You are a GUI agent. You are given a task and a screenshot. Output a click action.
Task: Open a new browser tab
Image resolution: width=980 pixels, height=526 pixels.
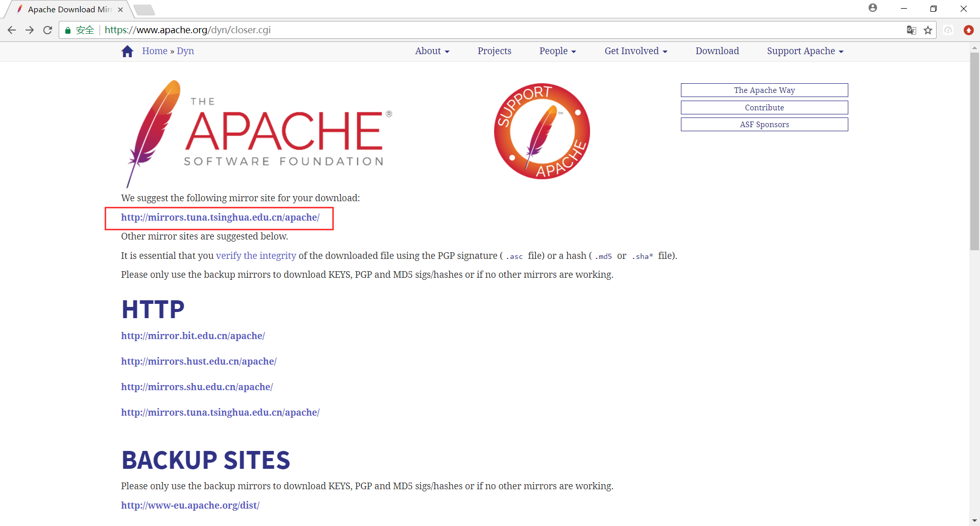tap(144, 10)
